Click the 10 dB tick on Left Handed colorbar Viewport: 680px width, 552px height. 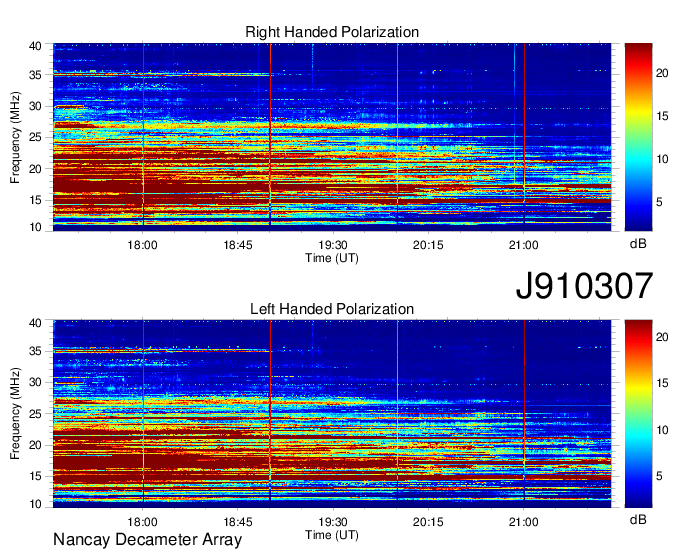coord(662,430)
